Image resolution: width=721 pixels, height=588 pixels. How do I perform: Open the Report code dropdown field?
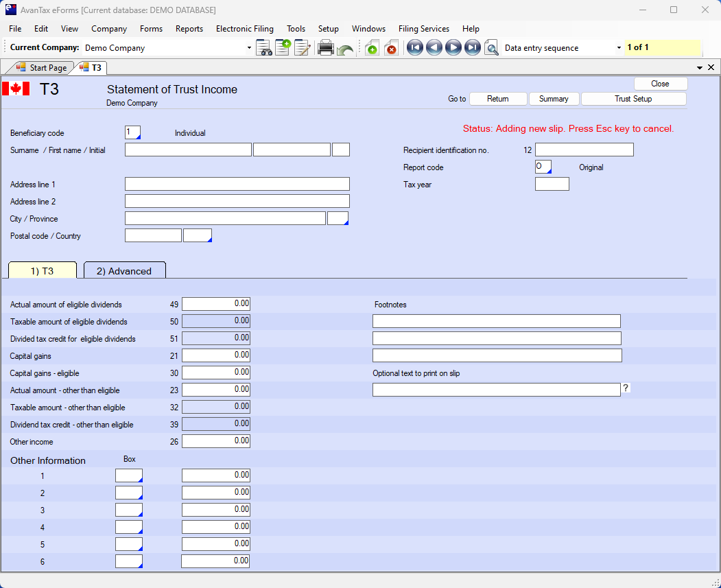click(543, 167)
